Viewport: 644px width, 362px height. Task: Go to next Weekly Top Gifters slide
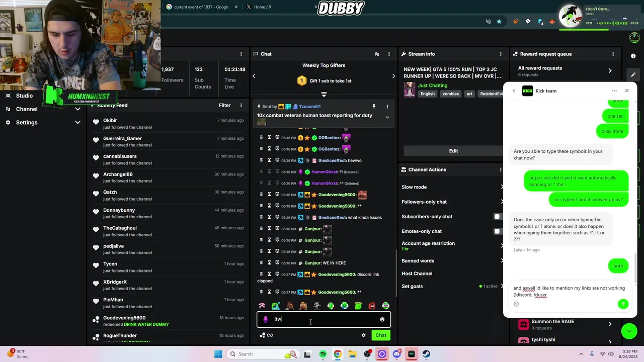[x=393, y=76]
